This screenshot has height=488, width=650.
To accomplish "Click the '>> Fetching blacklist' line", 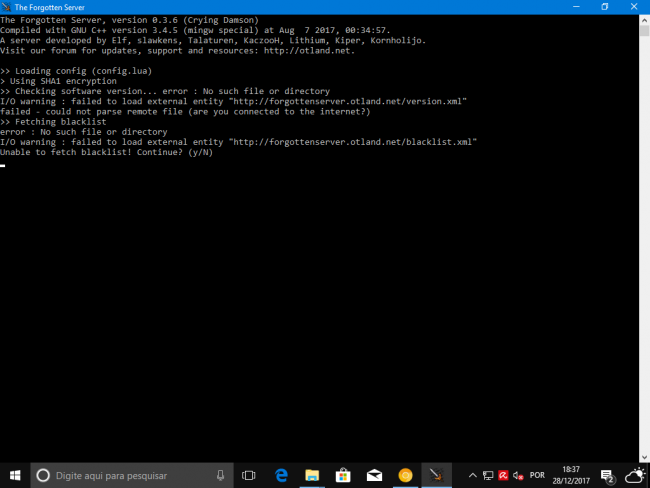I will pos(53,121).
